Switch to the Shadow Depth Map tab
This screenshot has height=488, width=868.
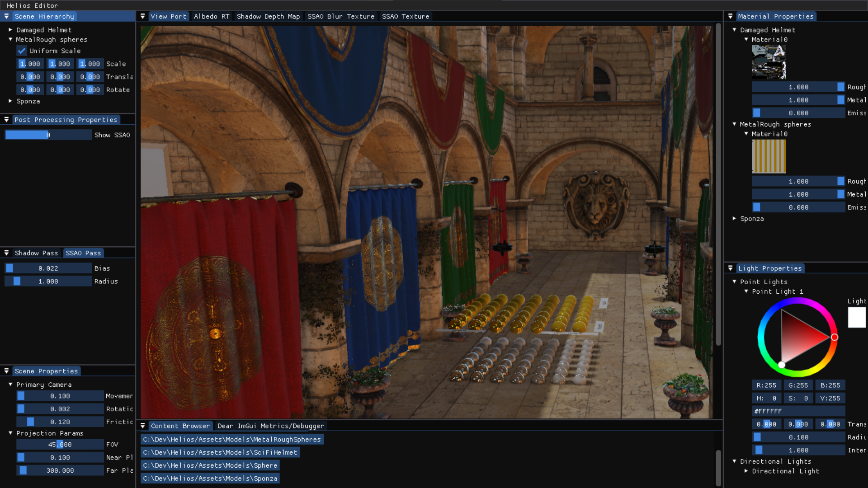coord(268,16)
